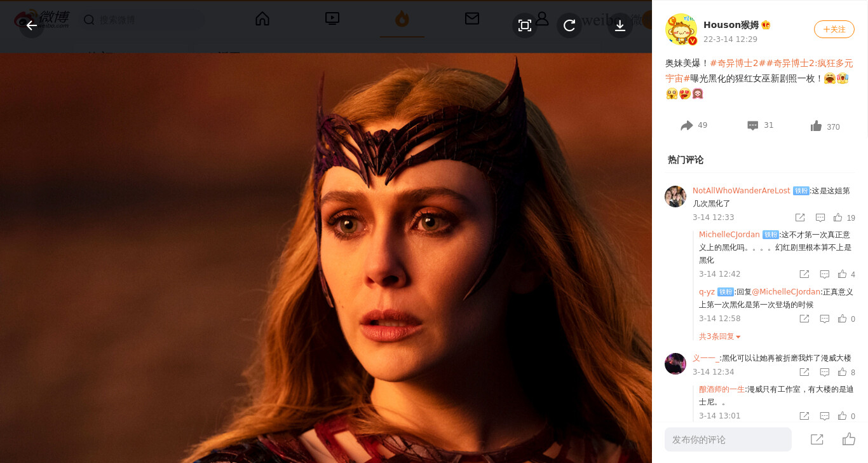The width and height of the screenshot is (868, 463).
Task: Open MichelleCJordan commenter profile
Action: click(729, 235)
